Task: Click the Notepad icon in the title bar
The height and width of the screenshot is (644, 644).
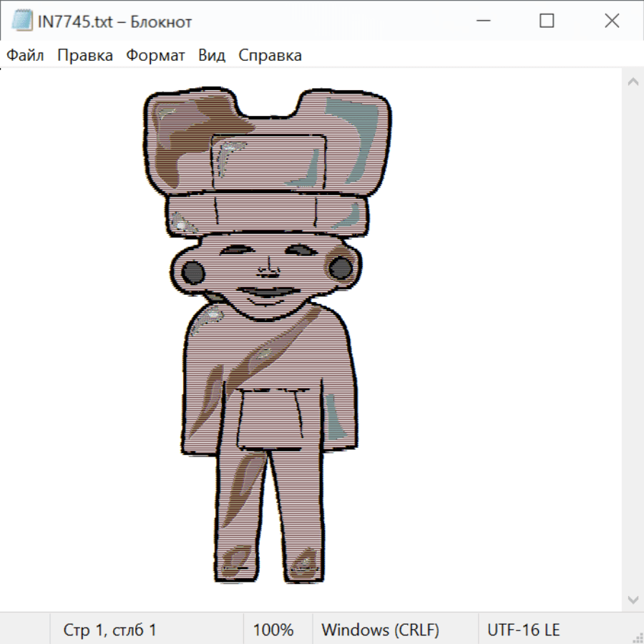Action: (21, 21)
